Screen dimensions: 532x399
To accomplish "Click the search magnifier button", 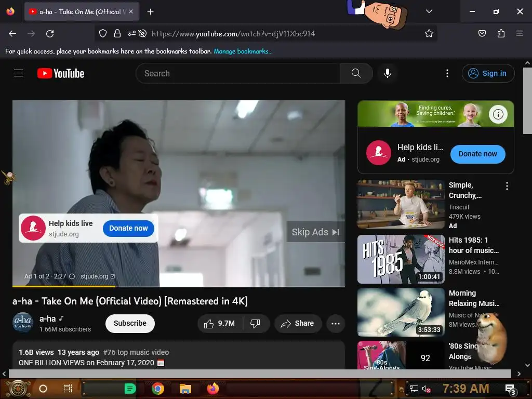I will (x=356, y=73).
